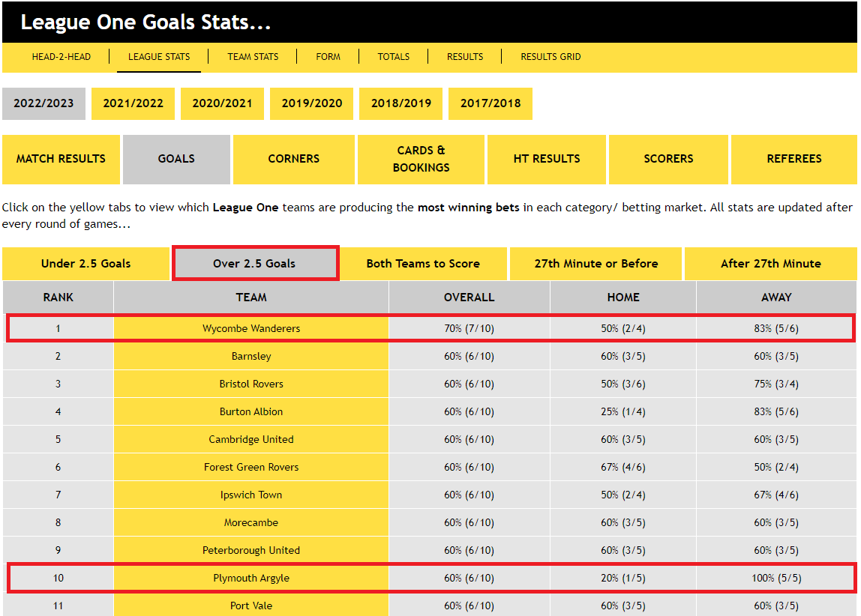Click Wycombe Wanderers' home 50% (2/4) cell
This screenshot has height=616, width=861.
tap(623, 328)
